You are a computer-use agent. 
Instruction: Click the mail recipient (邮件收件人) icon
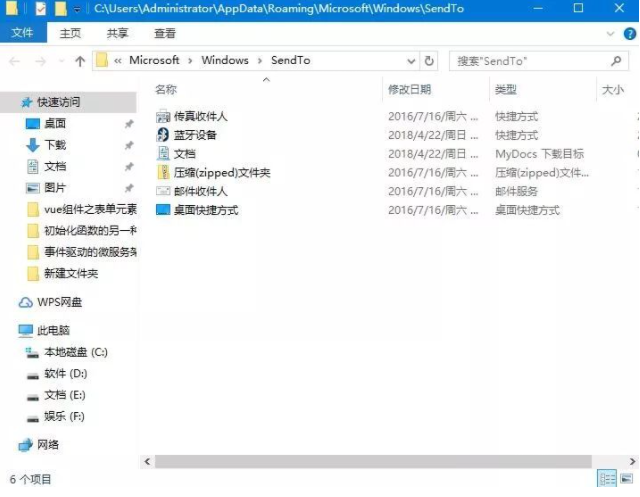point(164,191)
